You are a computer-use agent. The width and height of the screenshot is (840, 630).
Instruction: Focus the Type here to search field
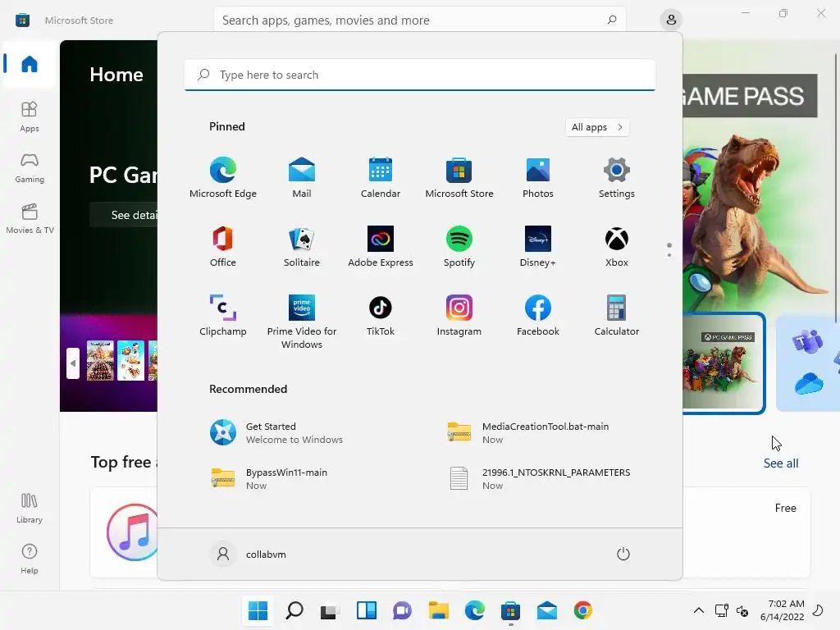(419, 75)
